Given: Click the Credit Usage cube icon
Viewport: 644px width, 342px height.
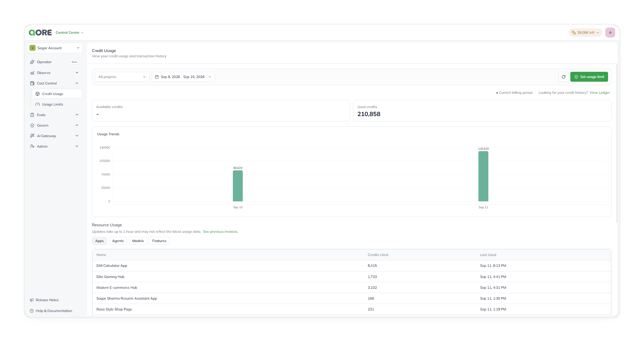Looking at the screenshot, I should [x=37, y=94].
